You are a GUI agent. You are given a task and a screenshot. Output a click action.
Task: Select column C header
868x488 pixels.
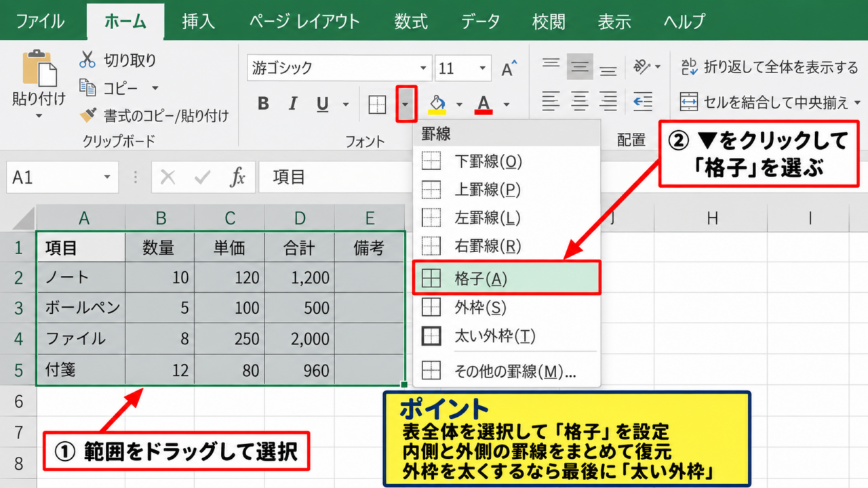pyautogui.click(x=230, y=218)
